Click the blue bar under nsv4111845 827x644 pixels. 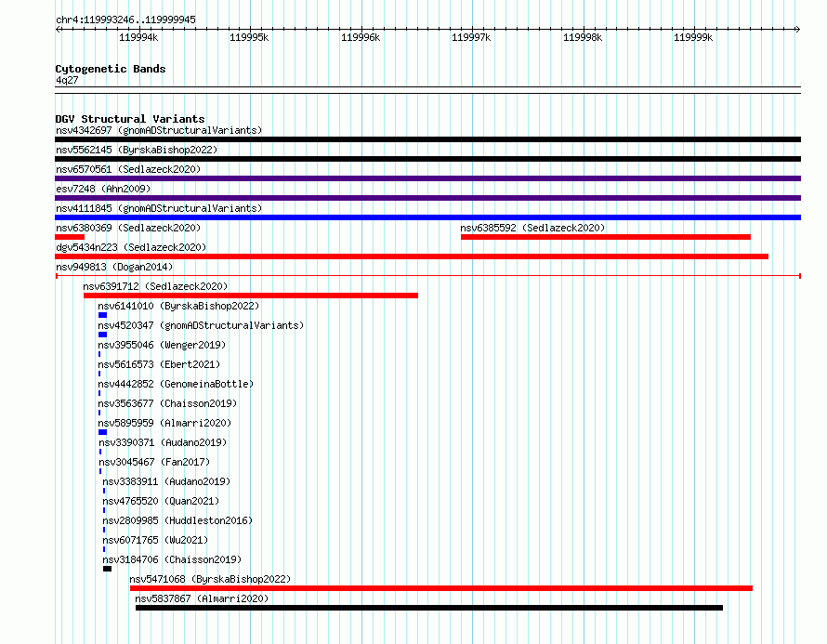427,217
